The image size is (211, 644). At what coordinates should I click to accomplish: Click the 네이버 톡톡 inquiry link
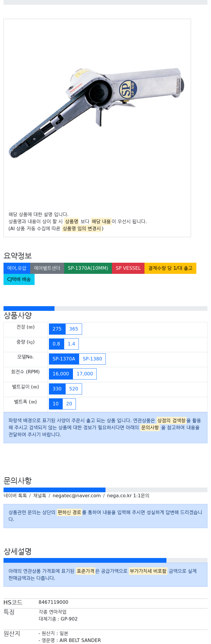coord(15,495)
